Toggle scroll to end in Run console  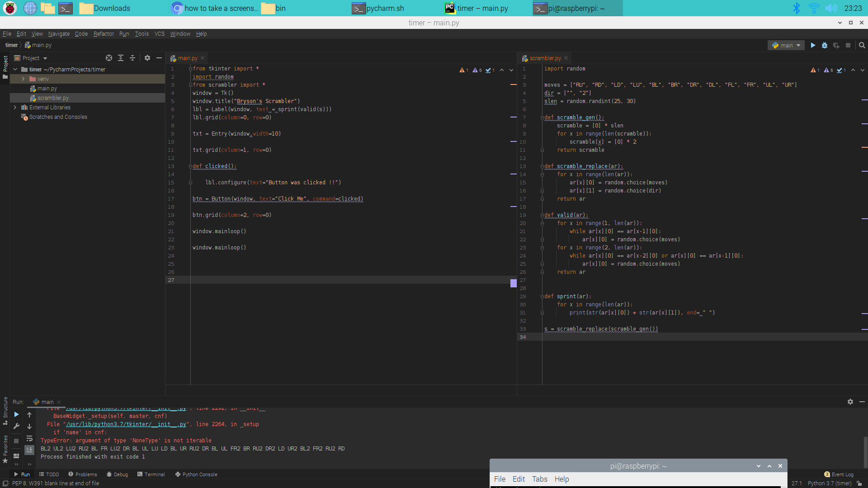point(29,450)
